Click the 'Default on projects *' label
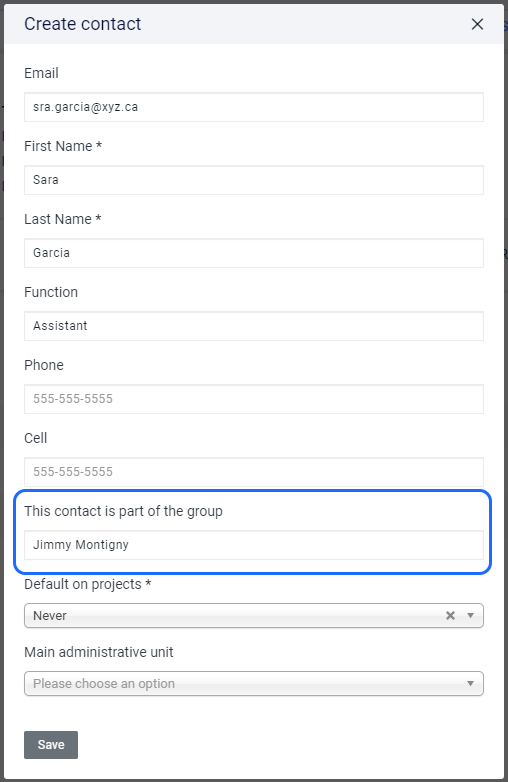Viewport: 508px width, 782px height. pos(88,584)
